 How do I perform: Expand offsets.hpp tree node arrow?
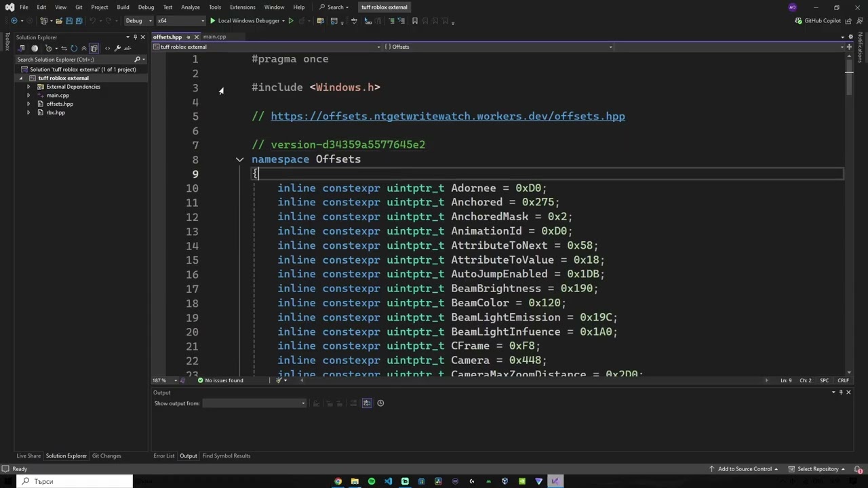pos(28,104)
